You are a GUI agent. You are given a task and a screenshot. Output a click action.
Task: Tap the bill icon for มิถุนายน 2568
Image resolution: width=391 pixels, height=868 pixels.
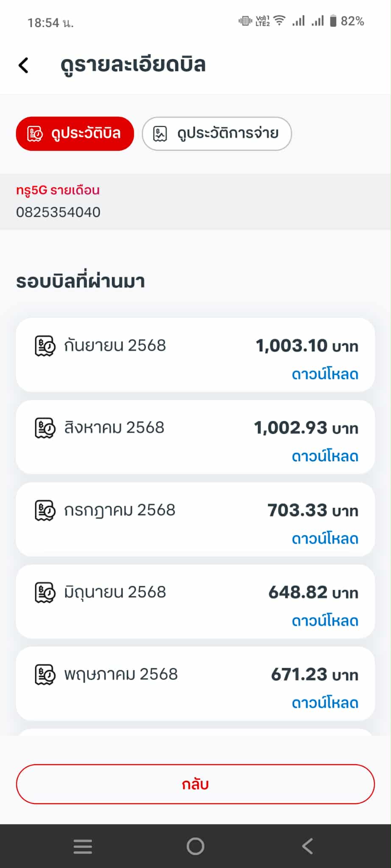(45, 593)
